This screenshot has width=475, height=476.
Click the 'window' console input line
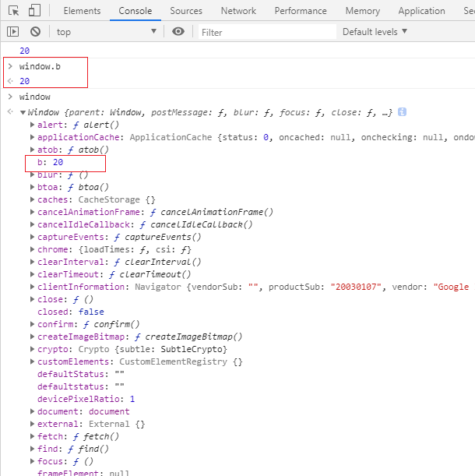point(34,97)
